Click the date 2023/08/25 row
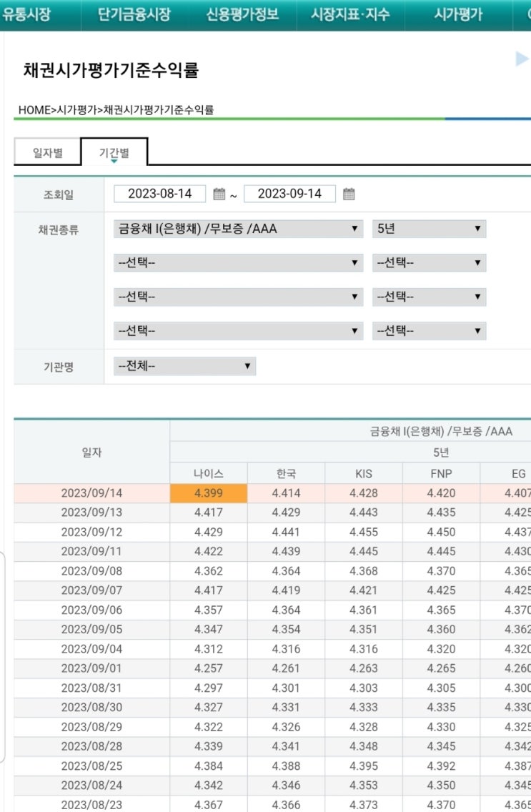 coord(91,766)
